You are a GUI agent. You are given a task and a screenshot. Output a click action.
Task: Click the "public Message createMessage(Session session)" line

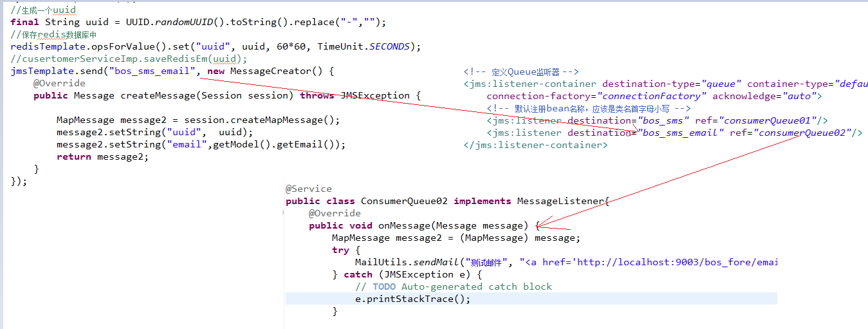coord(226,95)
